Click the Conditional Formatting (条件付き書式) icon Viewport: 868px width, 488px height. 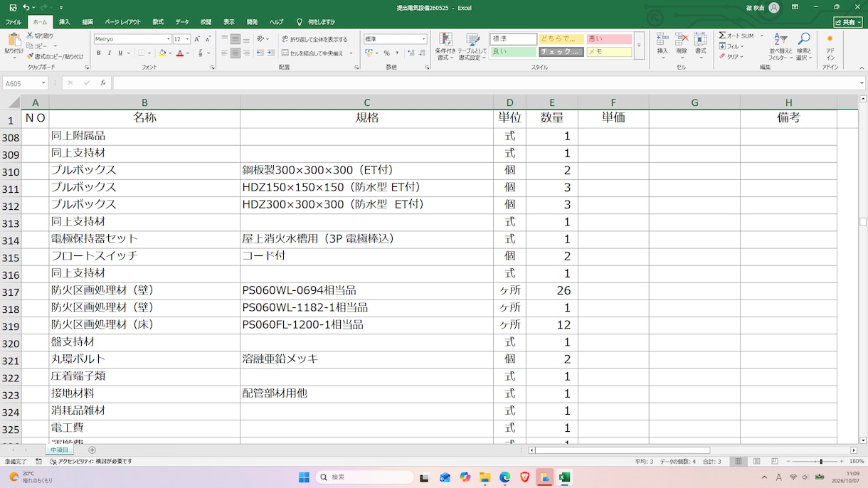(x=445, y=40)
